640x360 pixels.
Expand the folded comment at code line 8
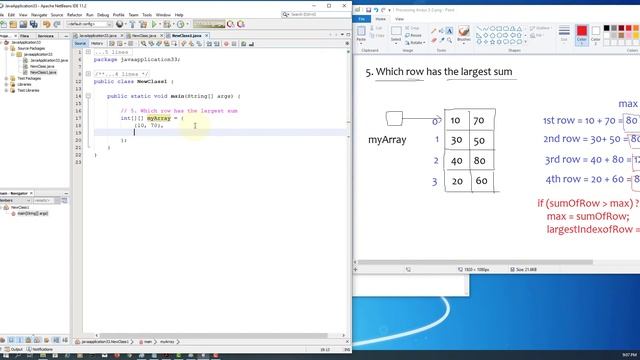pyautogui.click(x=88, y=74)
